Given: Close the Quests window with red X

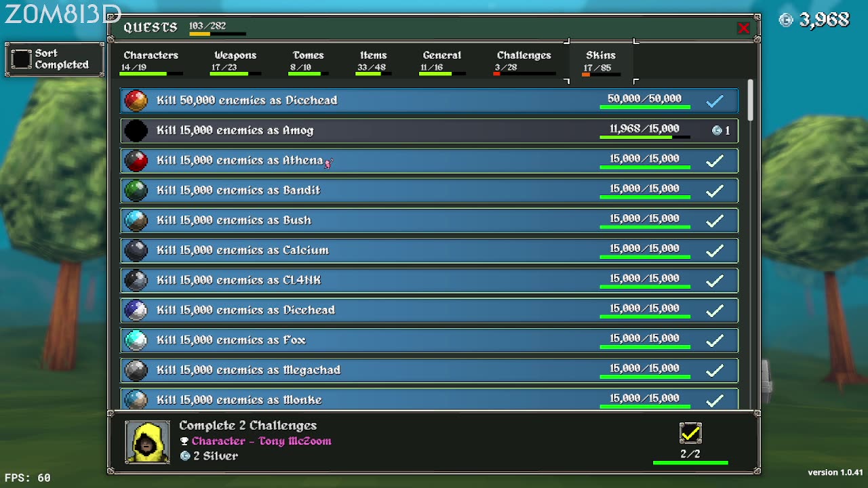Looking at the screenshot, I should pyautogui.click(x=743, y=28).
